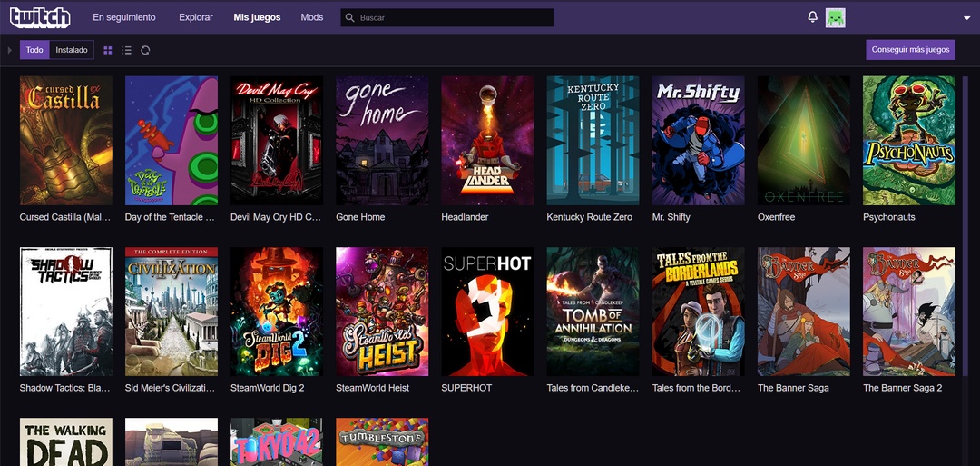The image size is (980, 466).
Task: Click the 'Gone Home' title text
Action: (x=360, y=217)
